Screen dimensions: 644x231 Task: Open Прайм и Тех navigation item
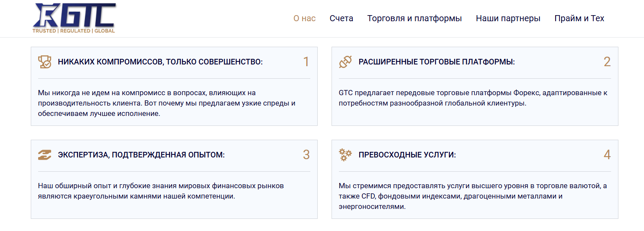point(579,19)
